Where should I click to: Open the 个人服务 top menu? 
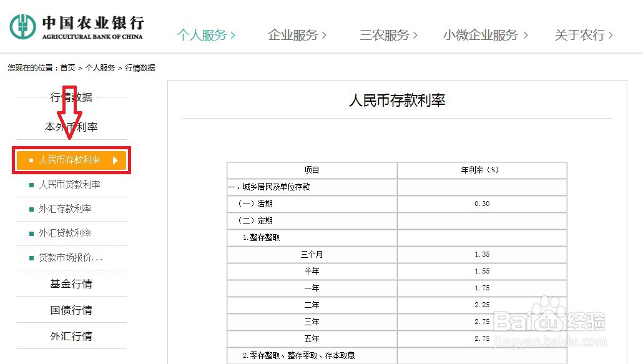[206, 35]
